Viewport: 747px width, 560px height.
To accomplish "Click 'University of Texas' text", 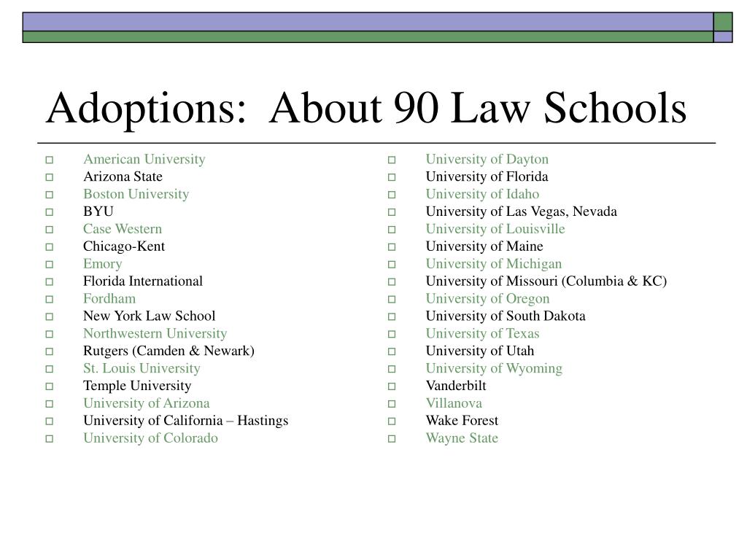I will 483,333.
